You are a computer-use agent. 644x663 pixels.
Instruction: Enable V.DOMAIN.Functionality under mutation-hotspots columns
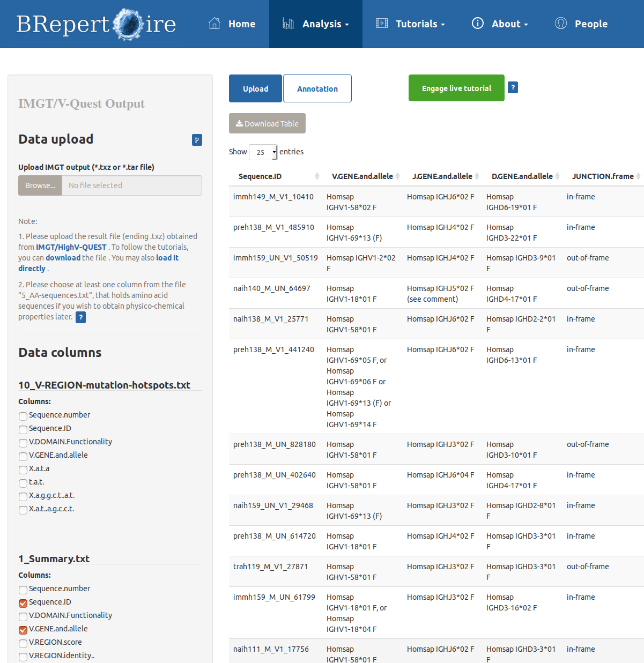point(23,443)
